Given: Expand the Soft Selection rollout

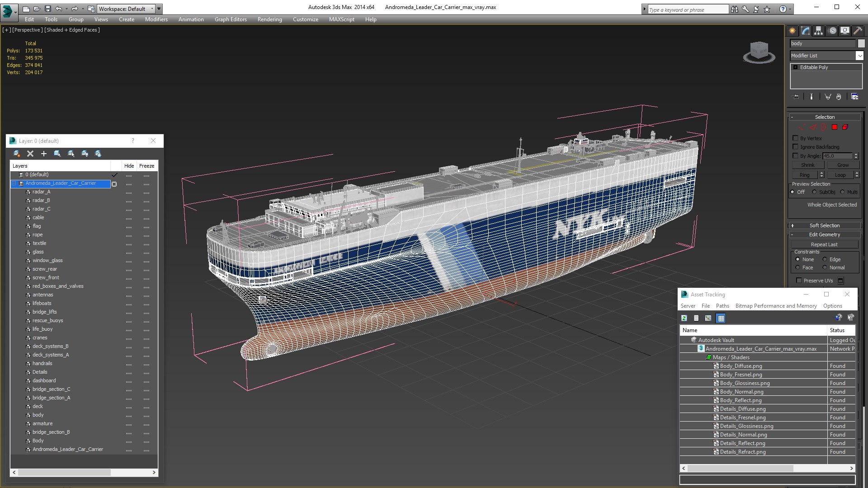Looking at the screenshot, I should click(825, 225).
